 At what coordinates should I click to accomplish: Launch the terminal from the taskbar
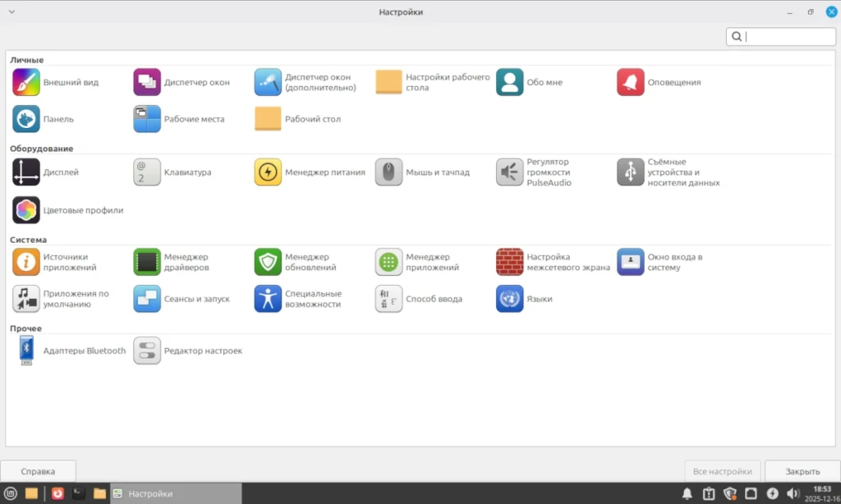pyautogui.click(x=78, y=493)
